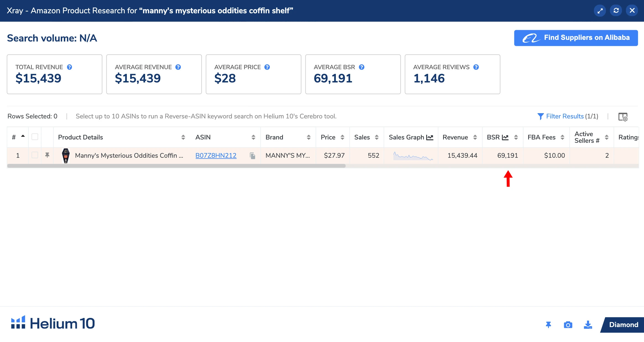Take a screenshot with camera icon
644x342 pixels.
(x=568, y=325)
